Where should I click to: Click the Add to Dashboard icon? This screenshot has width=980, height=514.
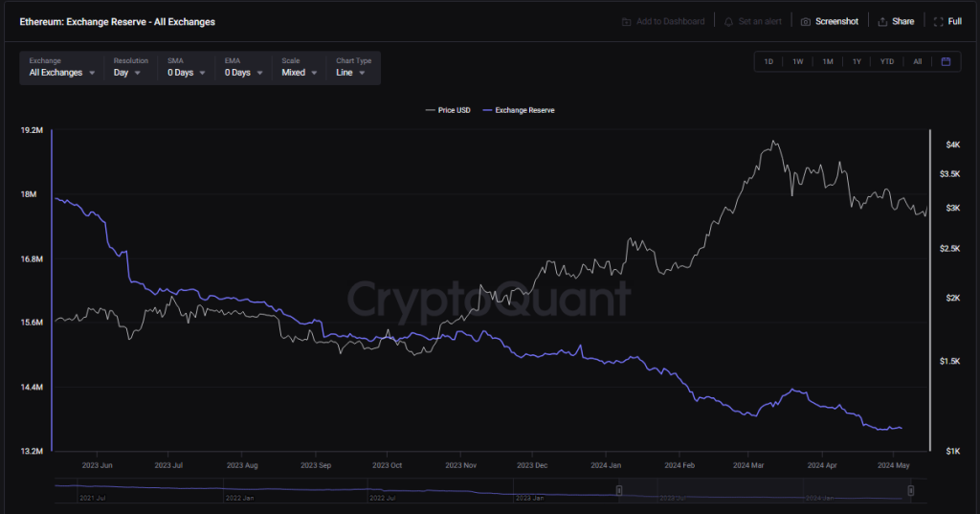pos(626,21)
